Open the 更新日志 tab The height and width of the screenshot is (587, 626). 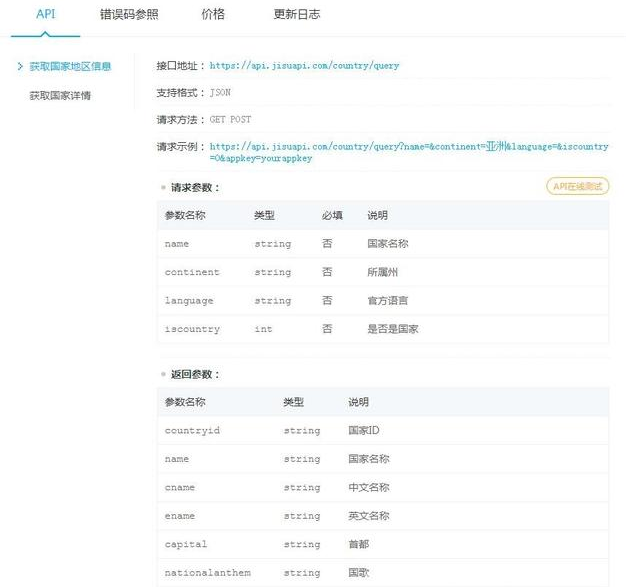(x=297, y=14)
